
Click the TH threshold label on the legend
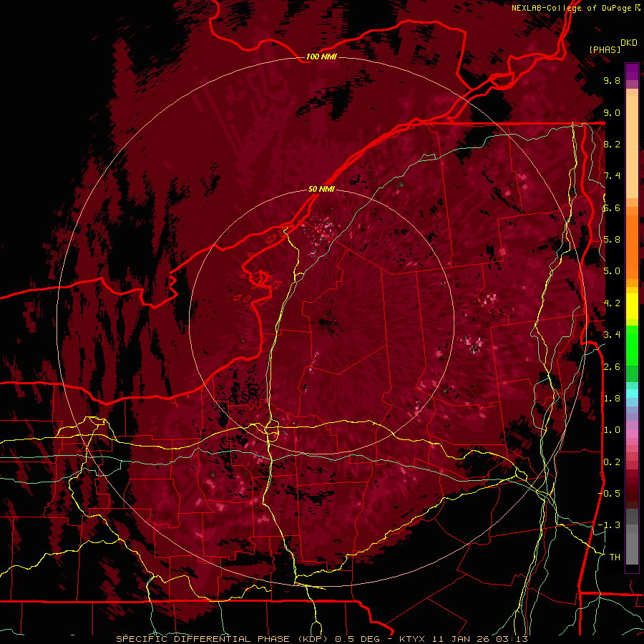click(615, 557)
